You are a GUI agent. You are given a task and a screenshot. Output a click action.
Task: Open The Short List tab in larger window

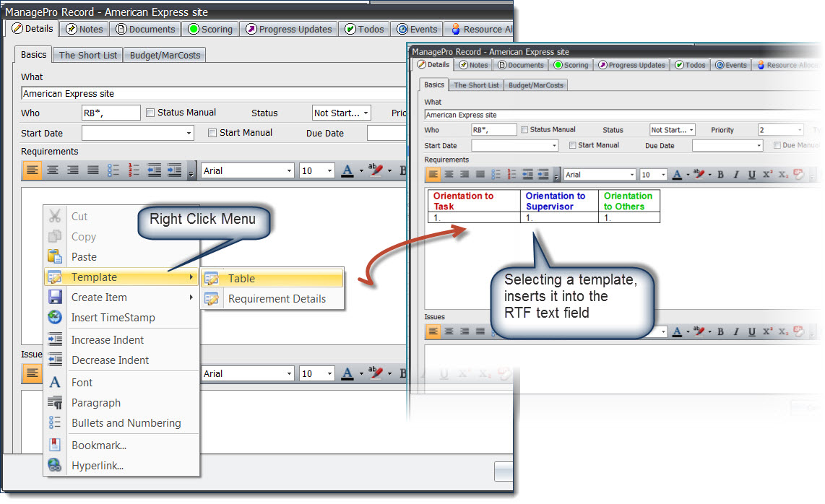coord(88,56)
